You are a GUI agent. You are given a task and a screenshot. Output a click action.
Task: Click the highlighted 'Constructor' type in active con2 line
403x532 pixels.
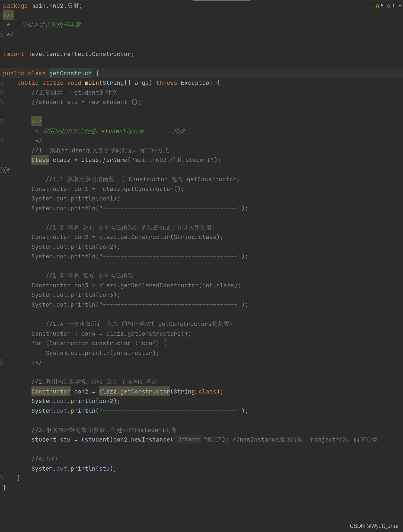click(51, 391)
